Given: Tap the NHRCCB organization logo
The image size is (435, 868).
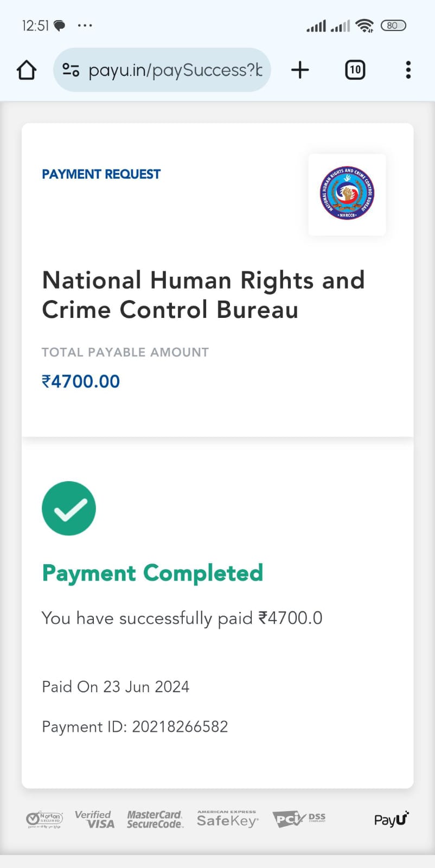Looking at the screenshot, I should pos(347,194).
